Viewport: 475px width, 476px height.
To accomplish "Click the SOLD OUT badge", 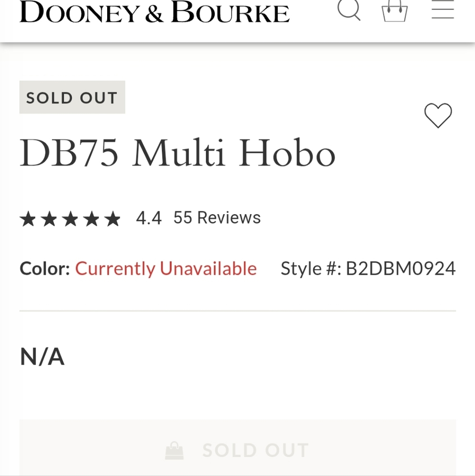I will pyautogui.click(x=72, y=97).
